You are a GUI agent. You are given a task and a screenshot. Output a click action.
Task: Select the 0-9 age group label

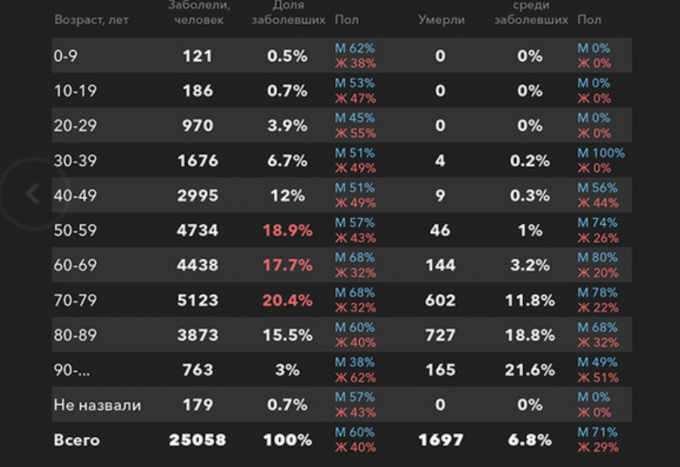coord(67,56)
